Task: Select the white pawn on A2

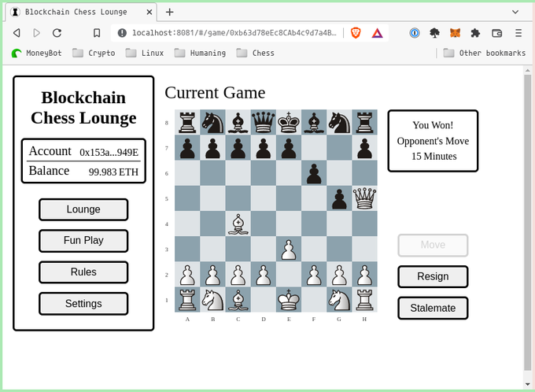Action: (187, 275)
